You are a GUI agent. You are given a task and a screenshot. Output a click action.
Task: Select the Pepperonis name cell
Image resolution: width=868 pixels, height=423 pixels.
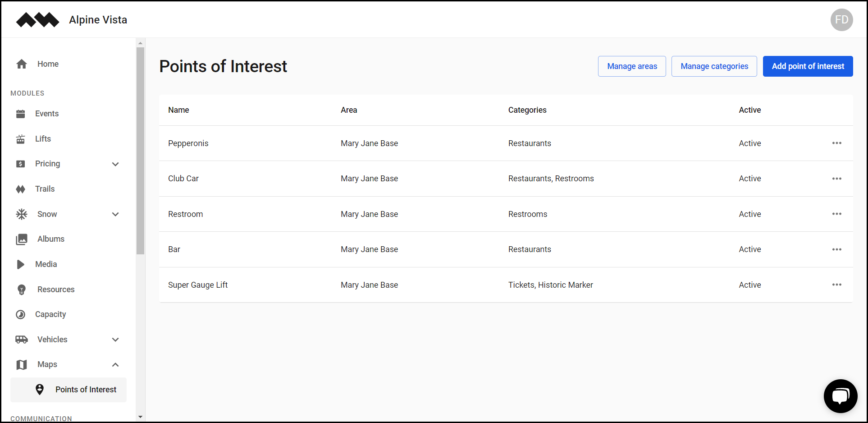click(x=188, y=143)
